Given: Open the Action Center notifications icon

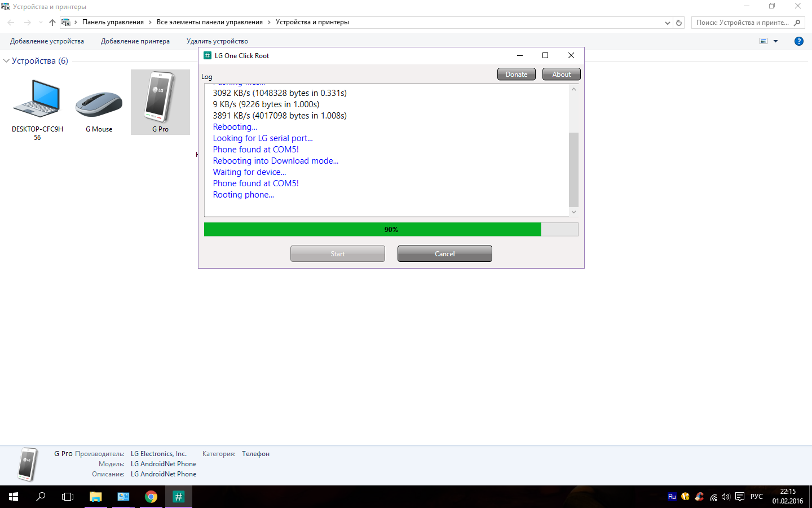Looking at the screenshot, I should click(740, 497).
